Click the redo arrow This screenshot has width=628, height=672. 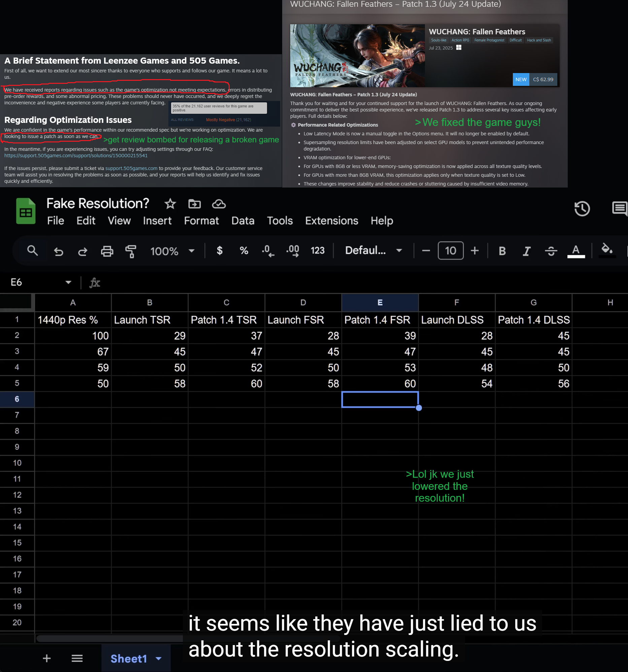tap(83, 251)
